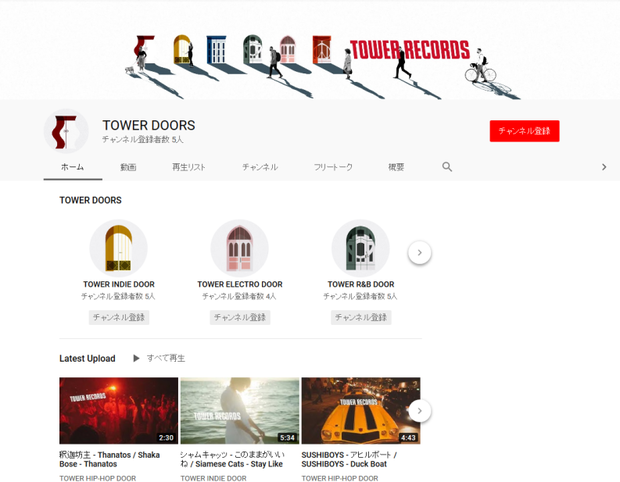The width and height of the screenshot is (620, 482).
Task: Switch to the 動画 tab
Action: (128, 167)
